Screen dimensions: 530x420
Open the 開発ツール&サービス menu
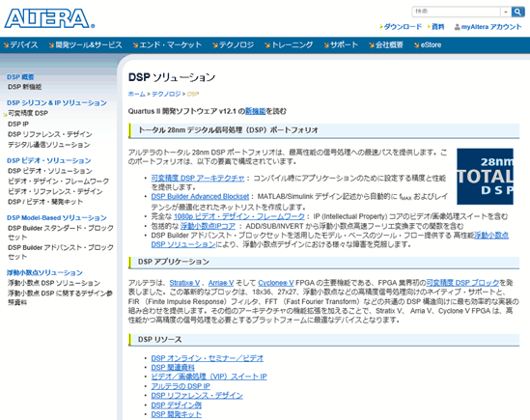click(x=89, y=45)
